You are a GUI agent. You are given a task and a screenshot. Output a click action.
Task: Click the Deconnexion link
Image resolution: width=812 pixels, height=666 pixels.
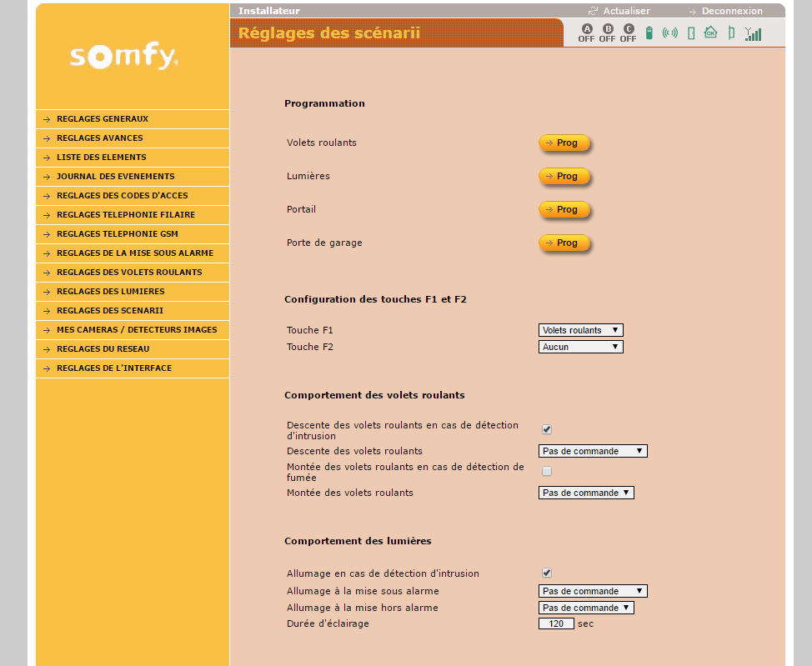[x=732, y=11]
